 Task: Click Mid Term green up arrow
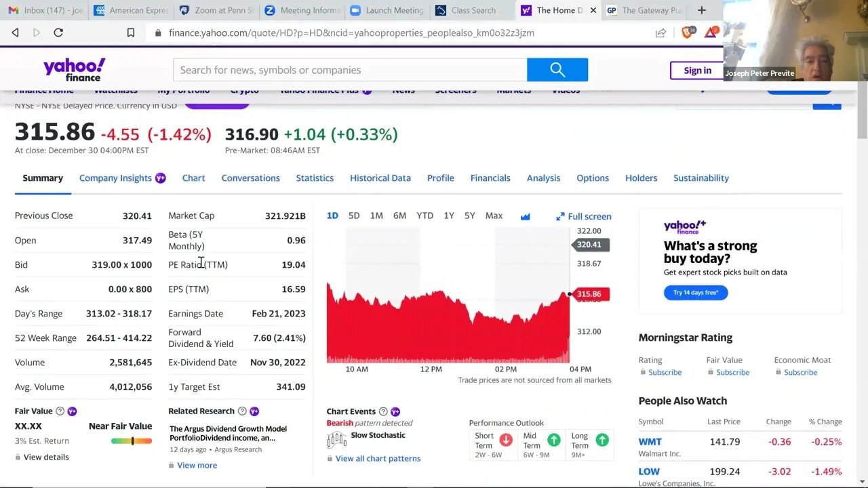[x=554, y=440]
